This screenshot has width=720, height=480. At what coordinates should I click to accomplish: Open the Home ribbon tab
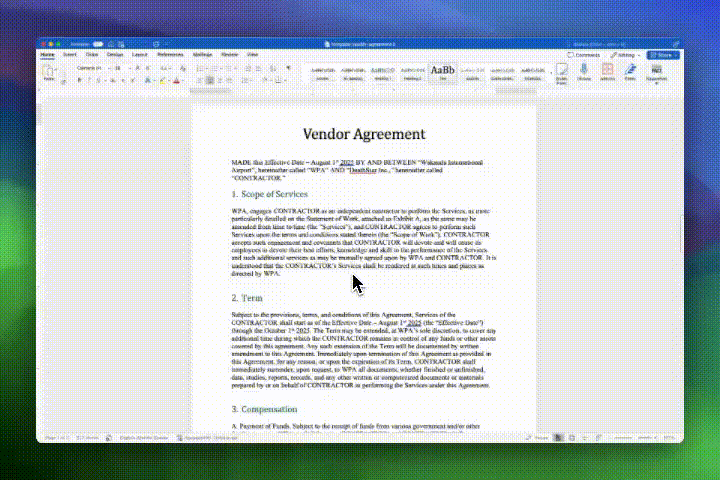coord(47,55)
